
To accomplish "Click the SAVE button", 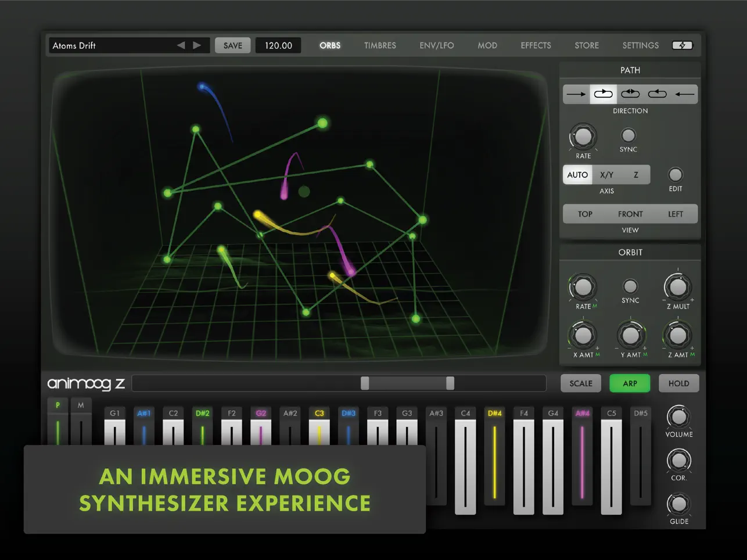I will coord(233,45).
